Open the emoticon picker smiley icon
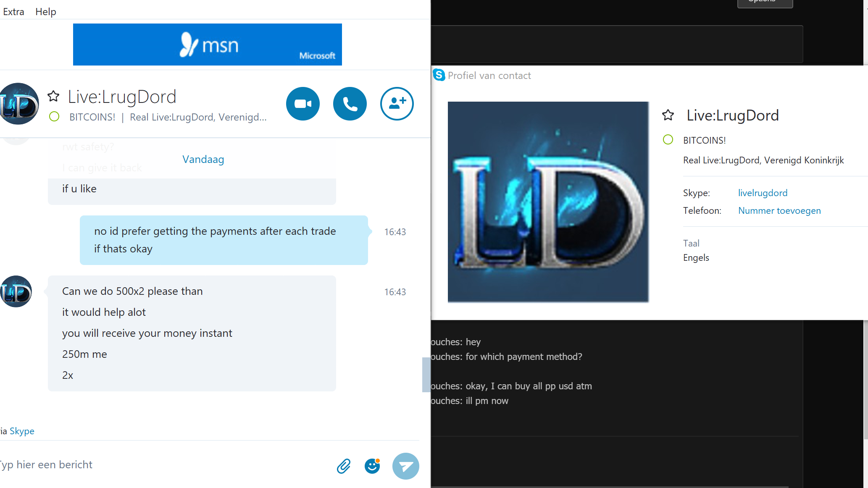The image size is (868, 488). (x=372, y=466)
